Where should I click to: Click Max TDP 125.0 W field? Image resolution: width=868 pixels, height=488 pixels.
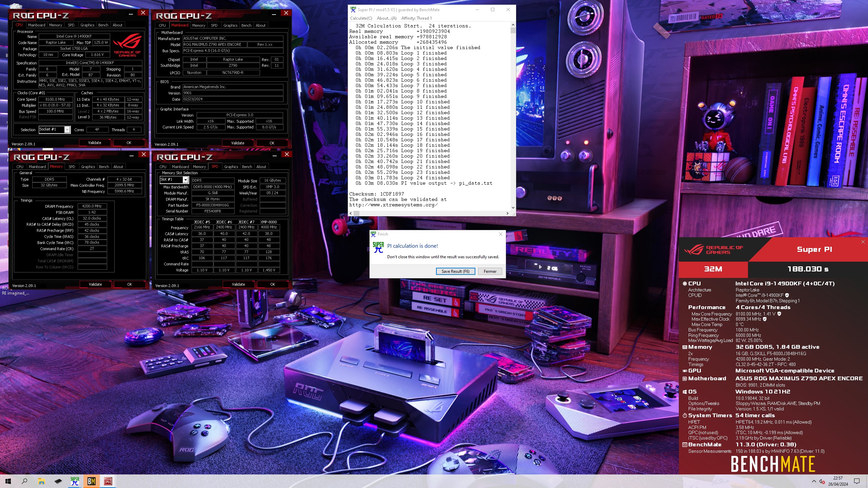(x=101, y=42)
